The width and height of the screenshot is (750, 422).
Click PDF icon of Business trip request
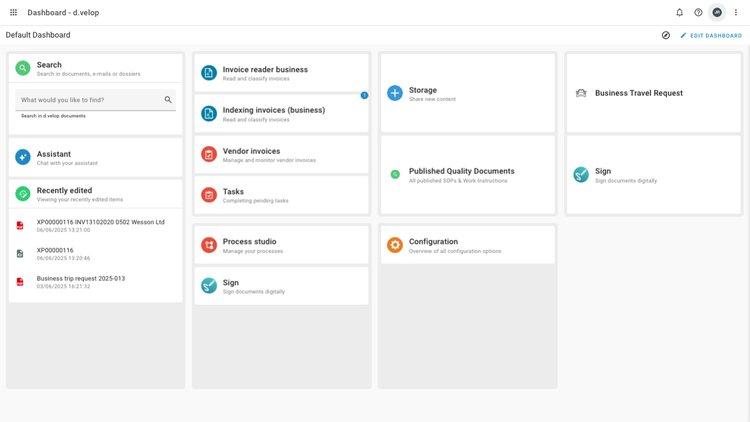coord(20,282)
